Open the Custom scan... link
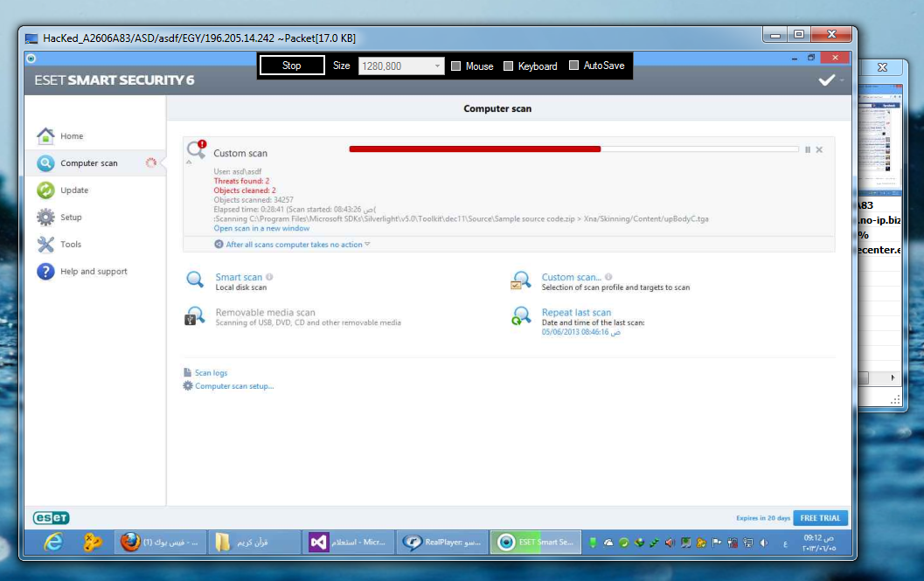Image resolution: width=924 pixels, height=581 pixels. (x=571, y=277)
